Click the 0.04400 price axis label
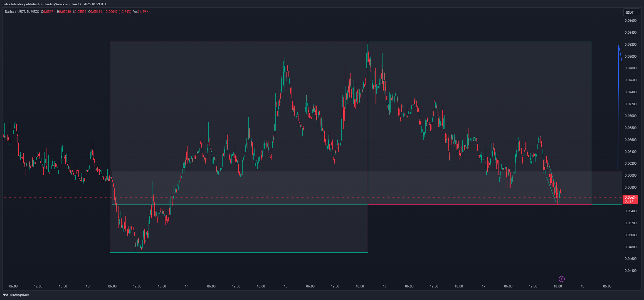Screen dimensions: 644x300 (x=630, y=271)
